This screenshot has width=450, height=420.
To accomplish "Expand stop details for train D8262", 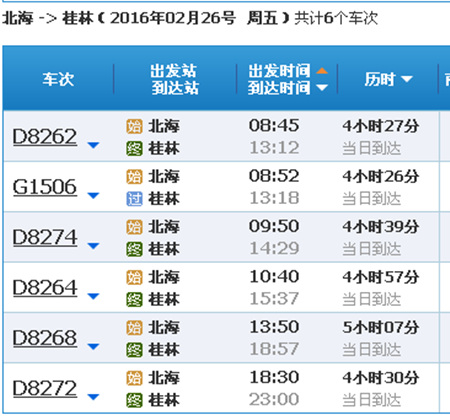I will click(93, 145).
